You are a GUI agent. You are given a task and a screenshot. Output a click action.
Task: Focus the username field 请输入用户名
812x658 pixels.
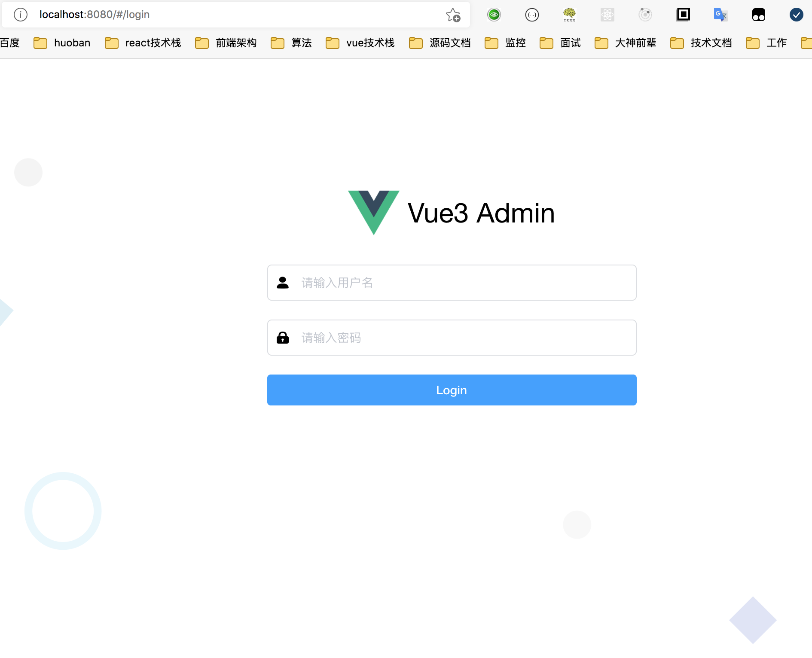tap(452, 283)
